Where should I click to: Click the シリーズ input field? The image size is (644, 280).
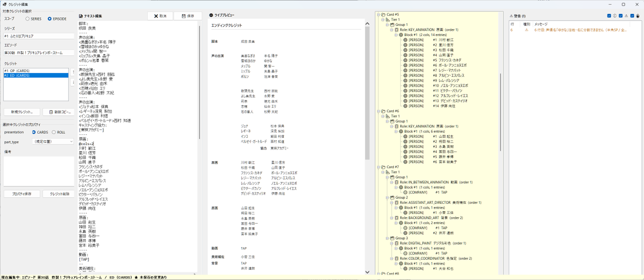coord(38,36)
